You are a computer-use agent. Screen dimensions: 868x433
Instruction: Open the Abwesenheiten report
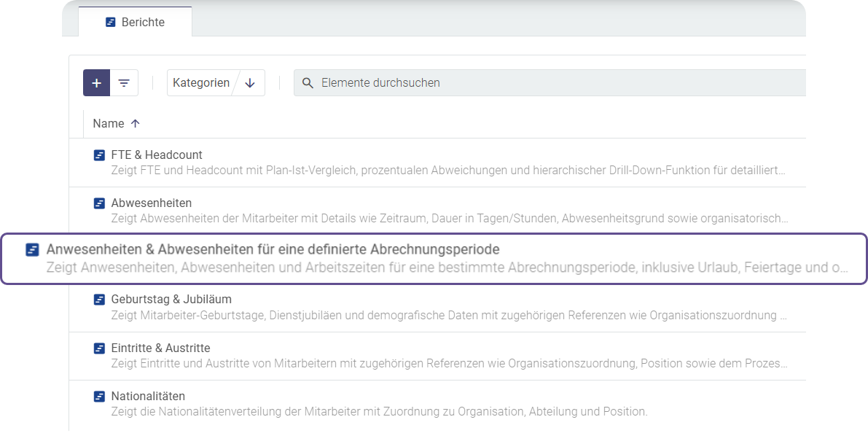click(152, 203)
